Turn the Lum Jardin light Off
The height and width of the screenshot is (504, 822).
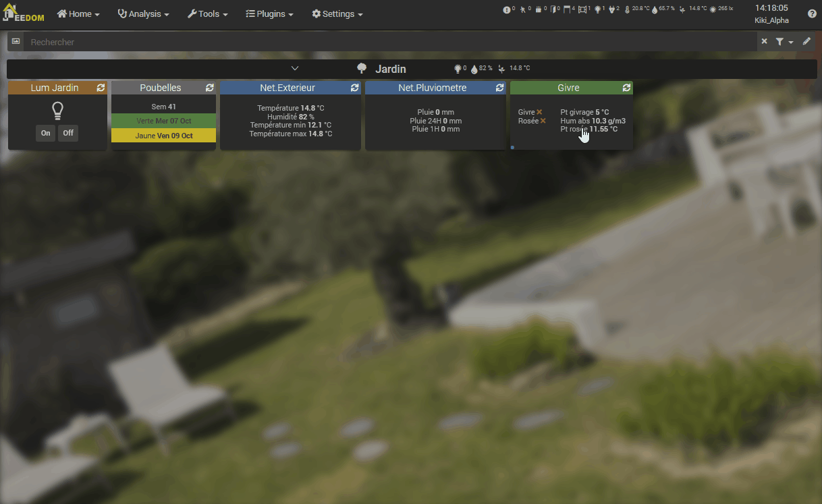pyautogui.click(x=68, y=133)
